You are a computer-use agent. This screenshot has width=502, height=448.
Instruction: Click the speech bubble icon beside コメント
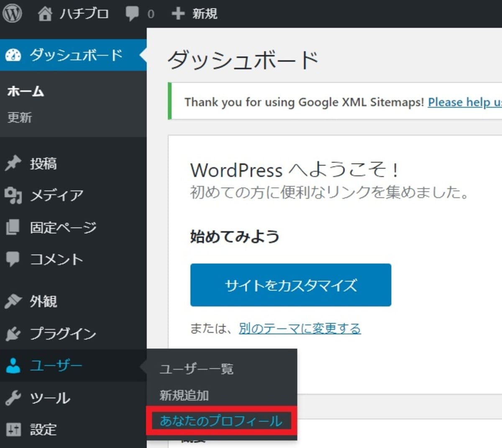(13, 259)
